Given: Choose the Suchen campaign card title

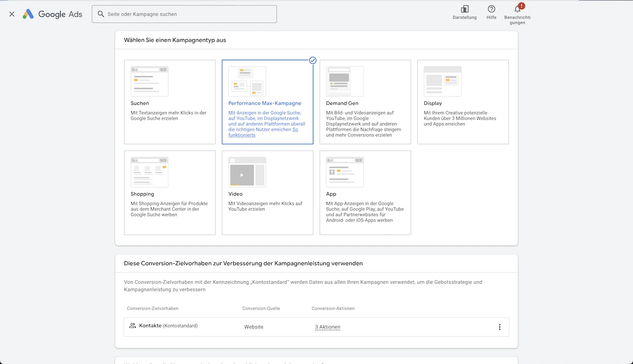Looking at the screenshot, I should point(140,103).
